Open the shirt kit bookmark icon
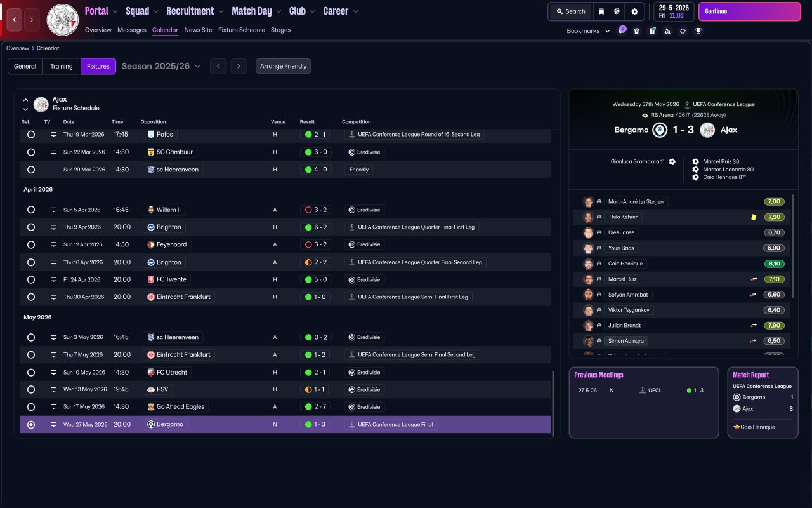812x508 pixels. 636,30
